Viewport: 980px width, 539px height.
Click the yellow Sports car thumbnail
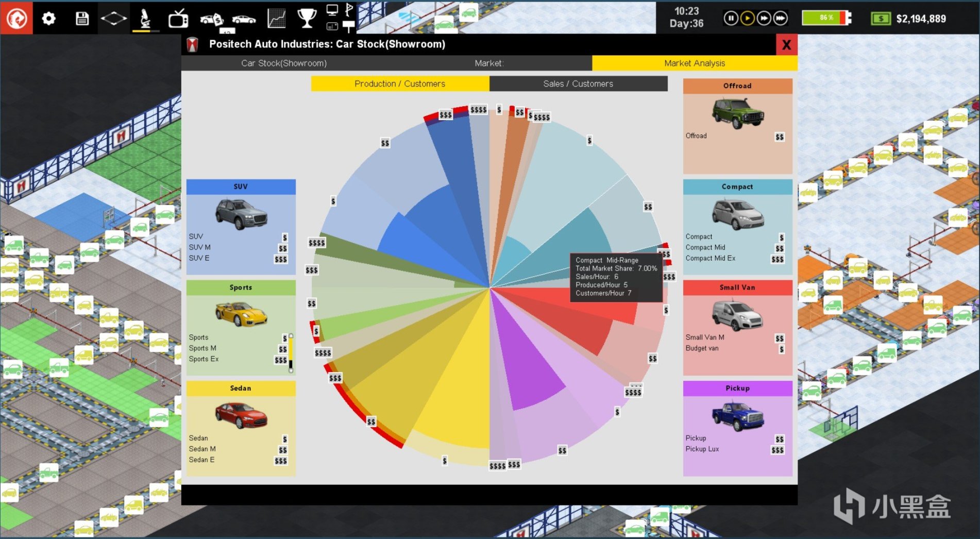pos(241,314)
